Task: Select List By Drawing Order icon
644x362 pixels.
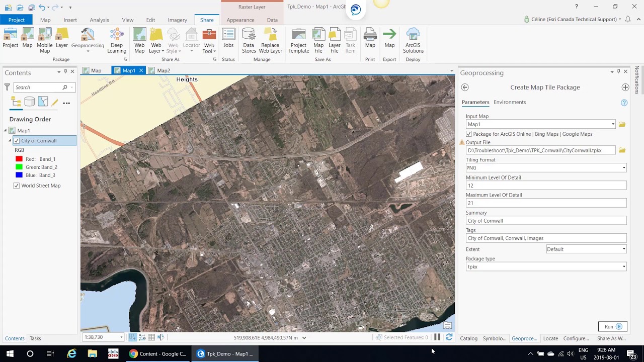Action: click(x=16, y=103)
